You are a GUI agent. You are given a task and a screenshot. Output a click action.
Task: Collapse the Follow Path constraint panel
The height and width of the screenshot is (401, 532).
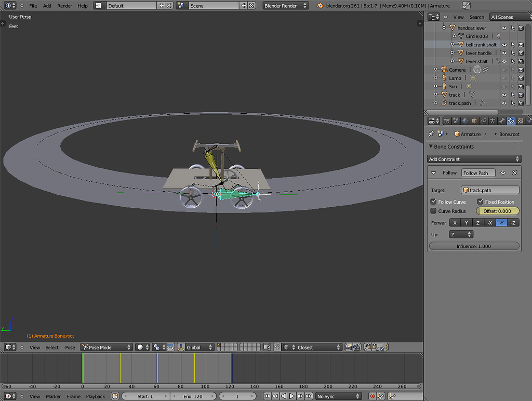coord(434,172)
